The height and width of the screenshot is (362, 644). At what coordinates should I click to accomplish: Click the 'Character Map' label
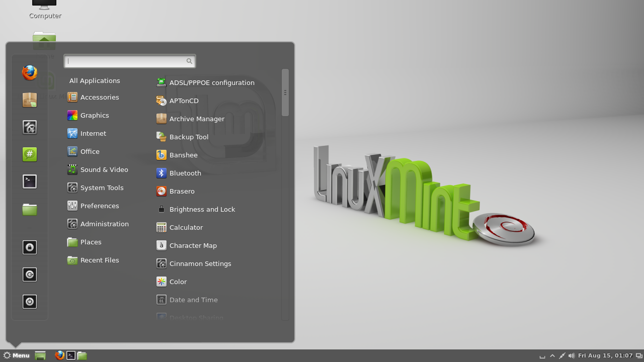[193, 245]
